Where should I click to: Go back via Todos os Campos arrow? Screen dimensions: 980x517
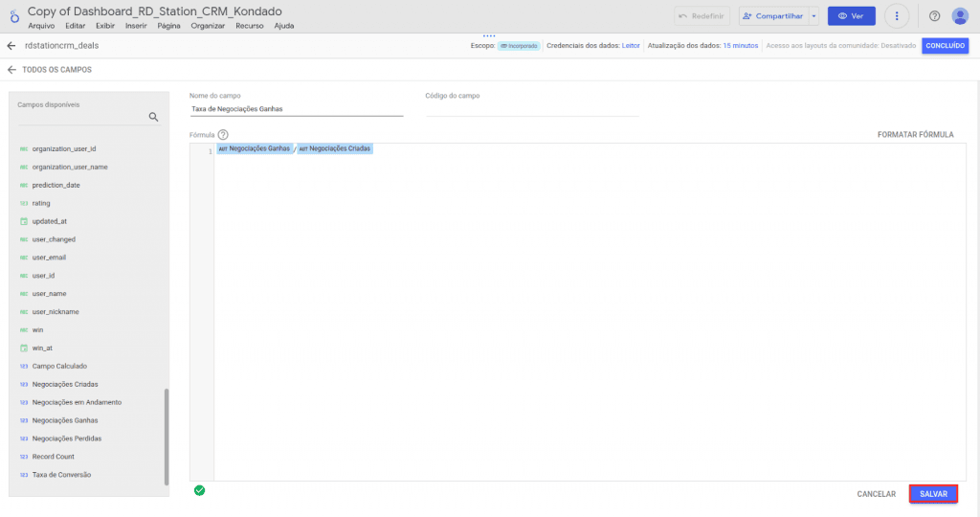click(x=11, y=70)
